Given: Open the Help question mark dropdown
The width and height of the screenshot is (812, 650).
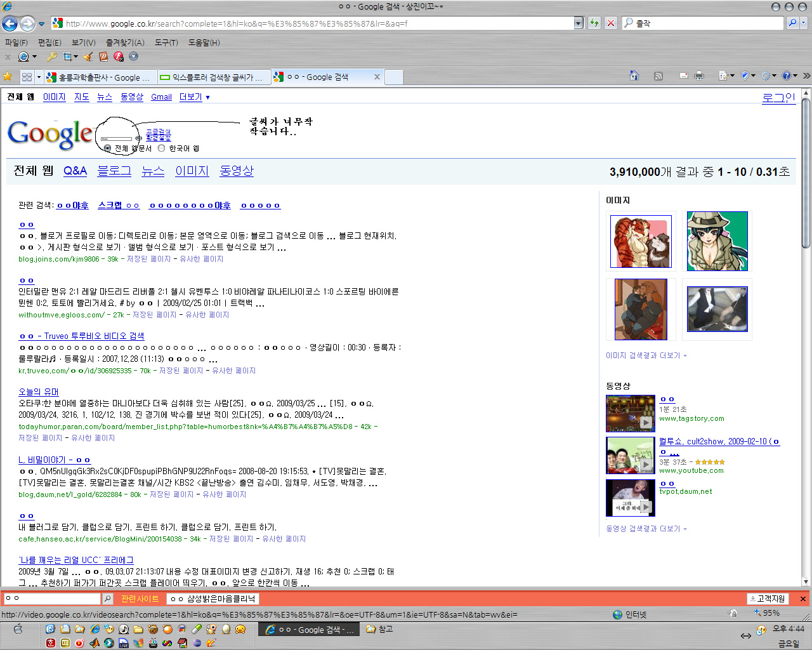Looking at the screenshot, I should (790, 76).
